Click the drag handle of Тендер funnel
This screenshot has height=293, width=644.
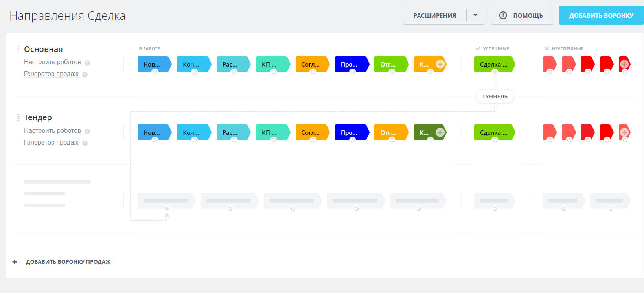[18, 117]
